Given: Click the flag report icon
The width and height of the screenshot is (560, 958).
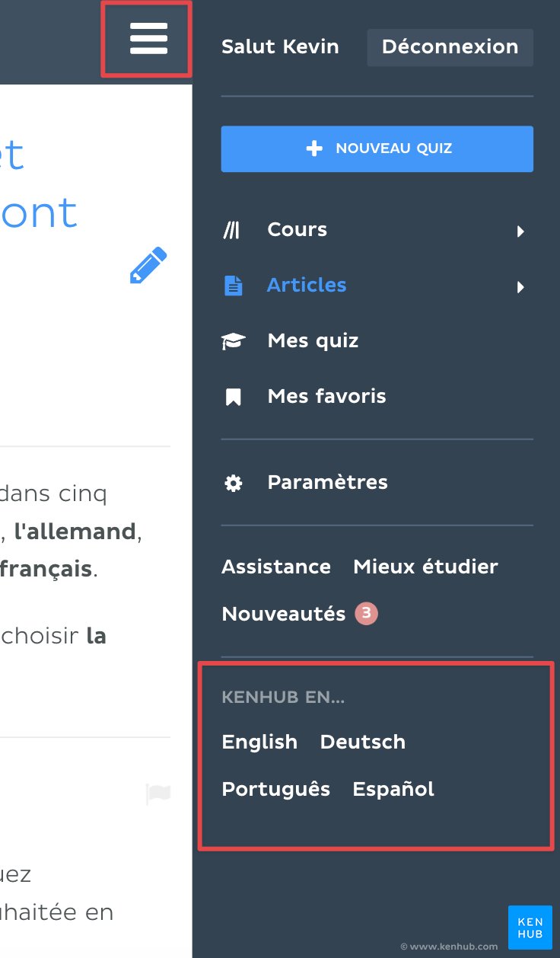Looking at the screenshot, I should [x=157, y=794].
